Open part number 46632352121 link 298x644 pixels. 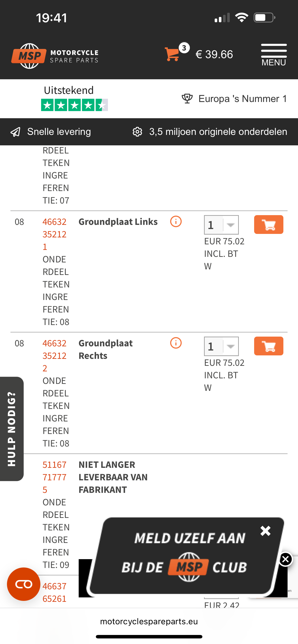click(x=54, y=234)
